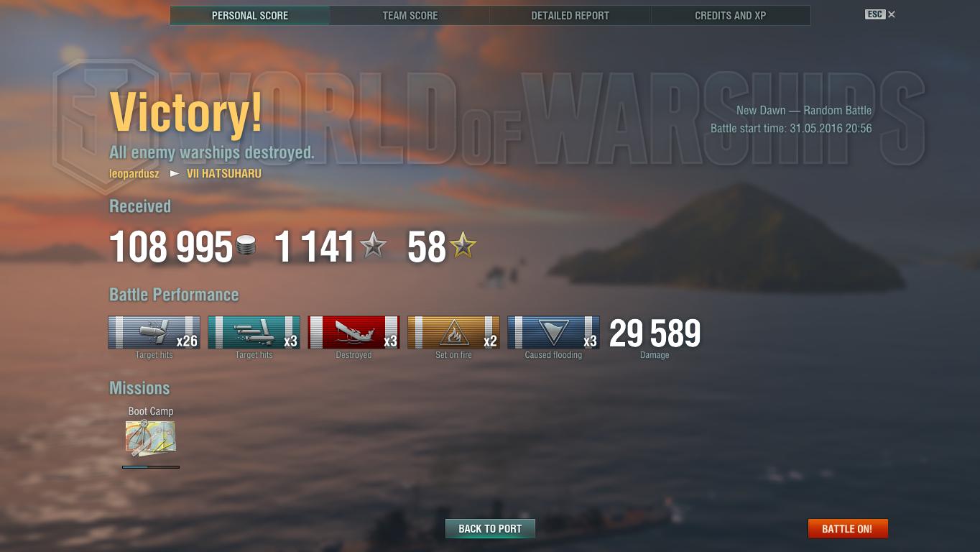The width and height of the screenshot is (980, 552).
Task: Select the Personal Score tab
Action: coord(250,15)
